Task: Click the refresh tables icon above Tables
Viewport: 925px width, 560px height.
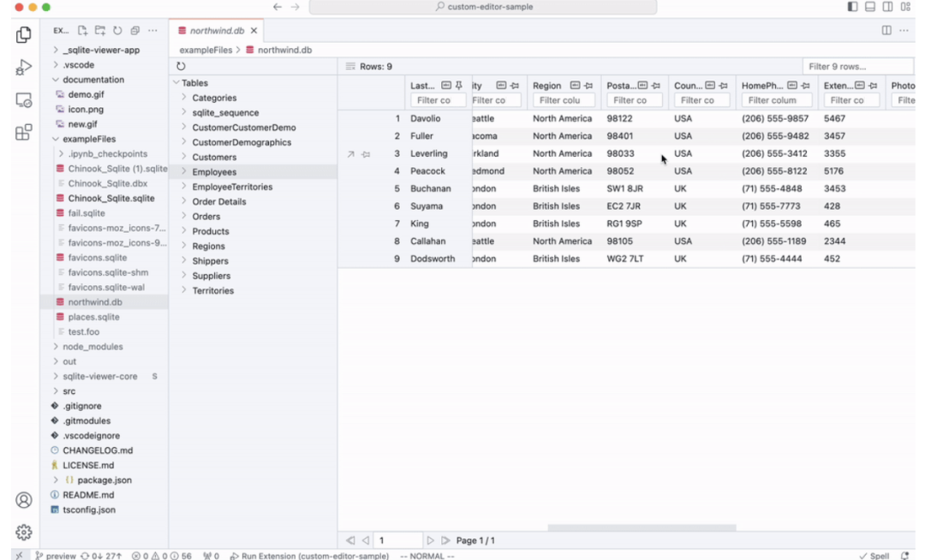Action: coord(181,66)
